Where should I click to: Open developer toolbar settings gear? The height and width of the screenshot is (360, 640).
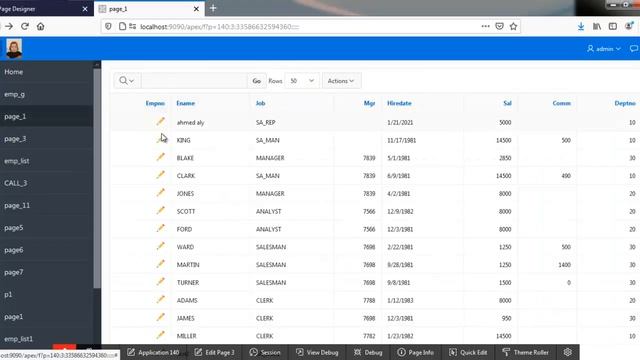pos(567,352)
